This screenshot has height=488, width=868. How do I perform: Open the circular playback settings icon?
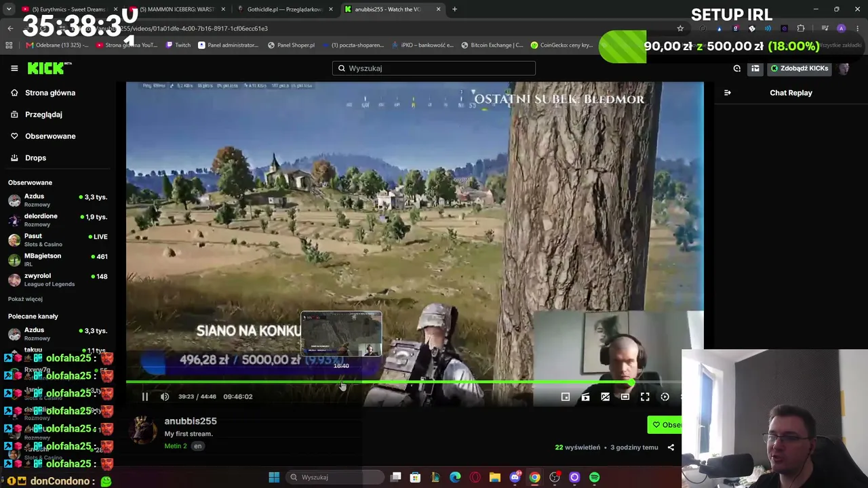(665, 396)
